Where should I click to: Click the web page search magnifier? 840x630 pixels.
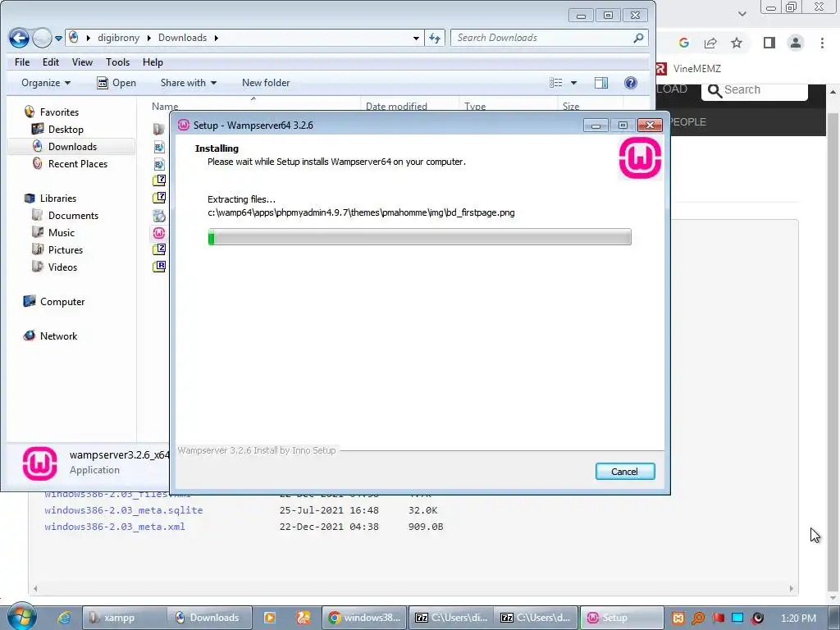714,90
